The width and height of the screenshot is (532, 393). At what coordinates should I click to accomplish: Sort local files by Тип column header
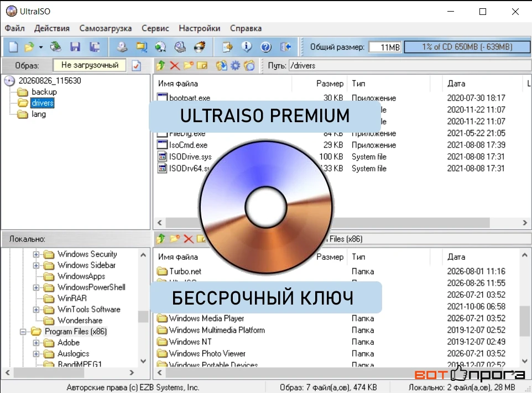click(x=389, y=256)
